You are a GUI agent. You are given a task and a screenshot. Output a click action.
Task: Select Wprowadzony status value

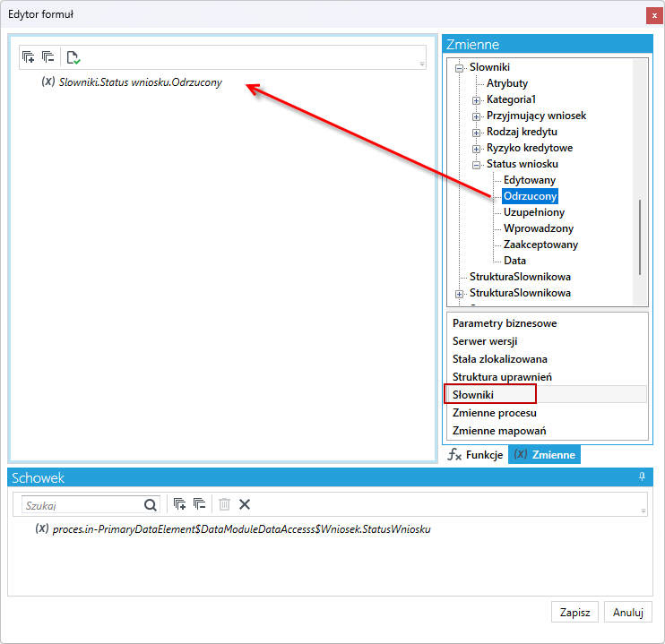coord(539,228)
